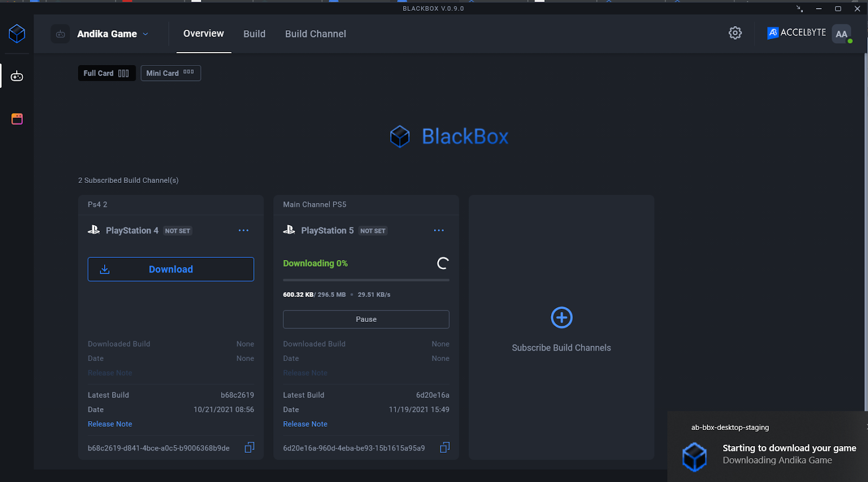
Task: Click the Starting to download notification
Action: pyautogui.click(x=768, y=447)
